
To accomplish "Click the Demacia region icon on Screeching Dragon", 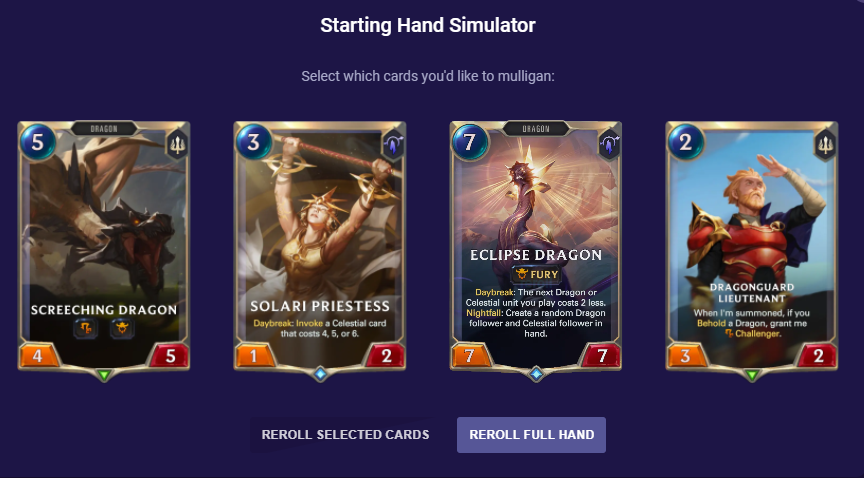I will coord(177,145).
